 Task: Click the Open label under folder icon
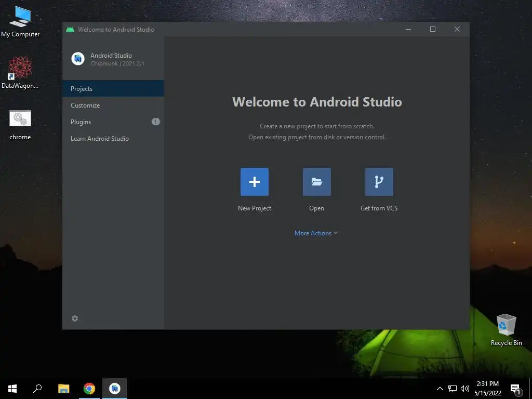point(316,208)
